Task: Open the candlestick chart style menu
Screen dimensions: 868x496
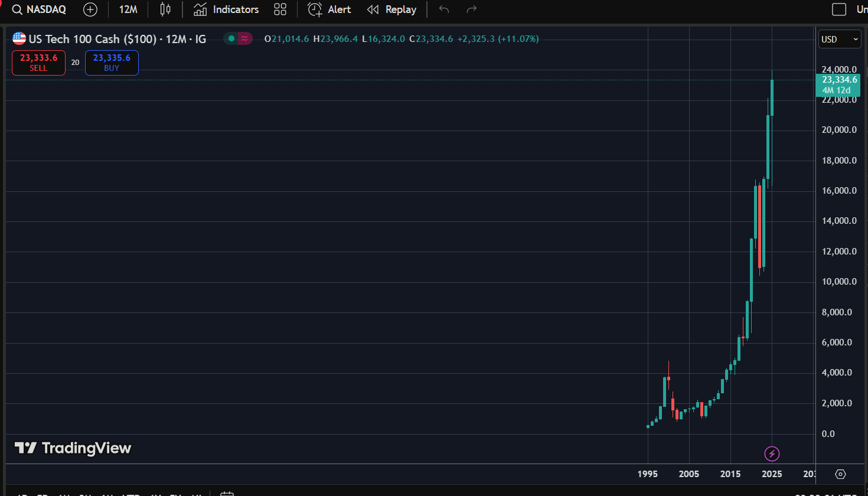Action: point(165,9)
